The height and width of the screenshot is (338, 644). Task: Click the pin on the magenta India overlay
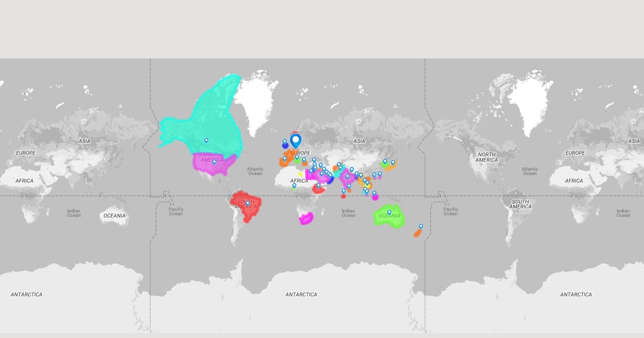click(347, 177)
